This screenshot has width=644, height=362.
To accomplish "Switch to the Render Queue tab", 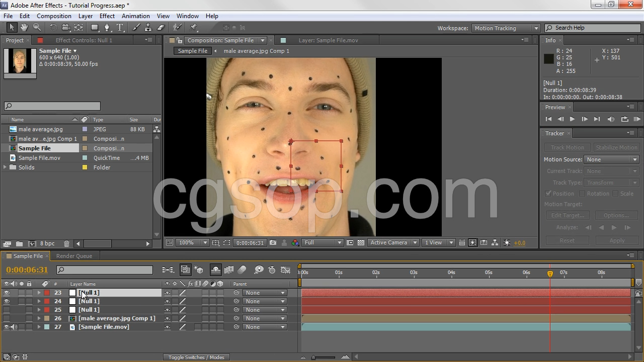I will (74, 256).
